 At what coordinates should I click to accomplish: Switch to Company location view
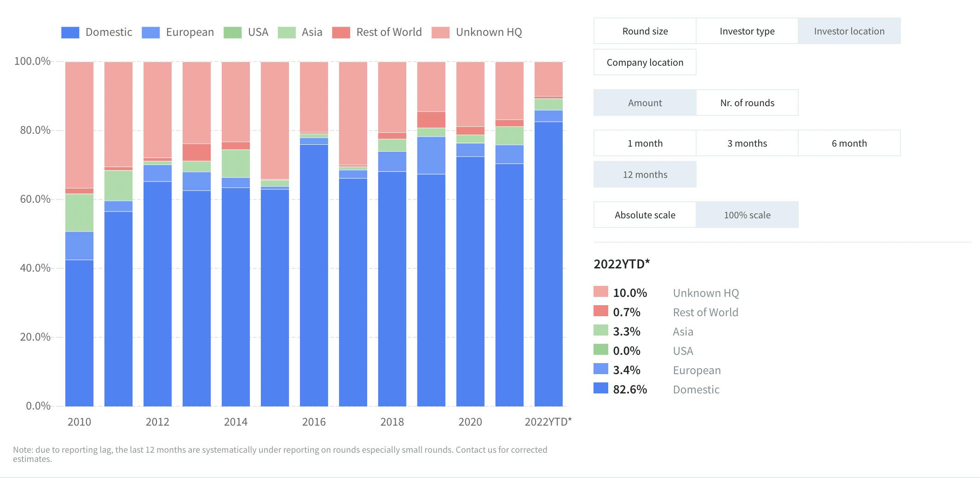pos(645,62)
